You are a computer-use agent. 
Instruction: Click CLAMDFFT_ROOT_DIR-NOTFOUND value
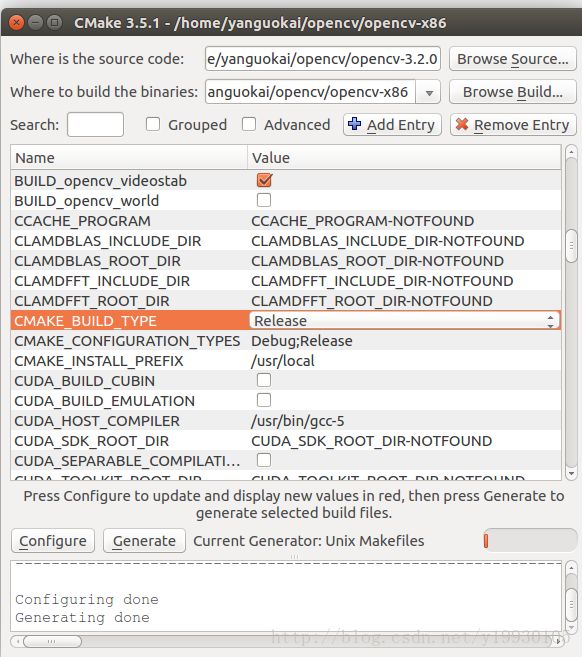click(x=372, y=301)
